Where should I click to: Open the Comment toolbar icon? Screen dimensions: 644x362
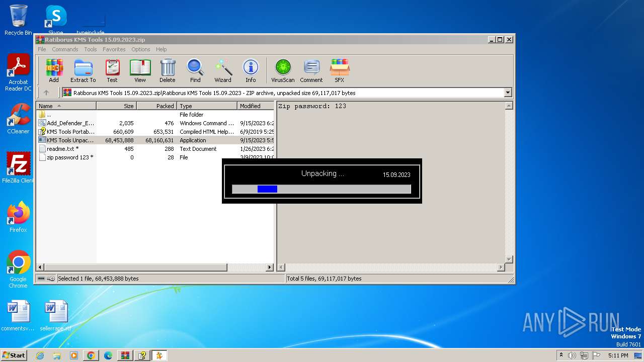coord(311,70)
